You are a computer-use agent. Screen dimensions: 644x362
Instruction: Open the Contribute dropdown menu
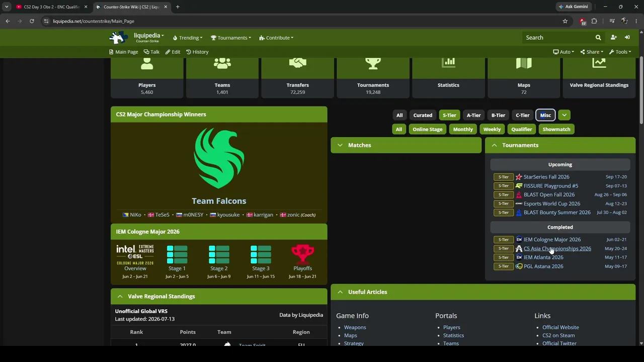(276, 38)
